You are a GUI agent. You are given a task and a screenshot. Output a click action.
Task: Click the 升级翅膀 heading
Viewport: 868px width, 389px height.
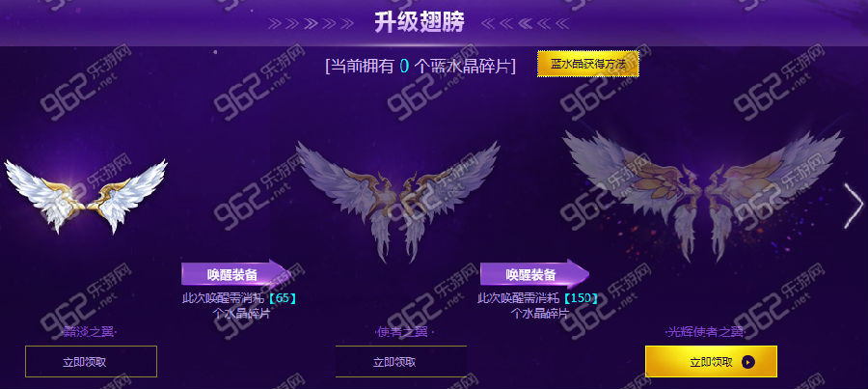[420, 23]
